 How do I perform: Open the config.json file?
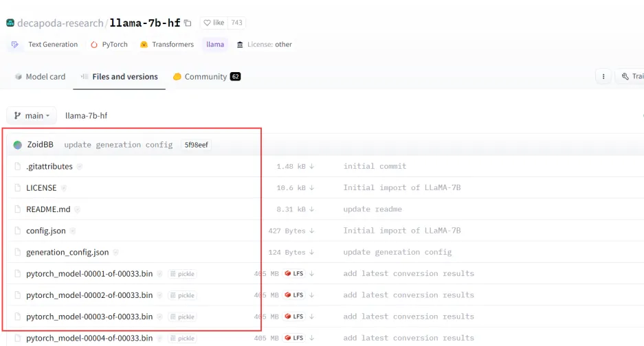(46, 231)
